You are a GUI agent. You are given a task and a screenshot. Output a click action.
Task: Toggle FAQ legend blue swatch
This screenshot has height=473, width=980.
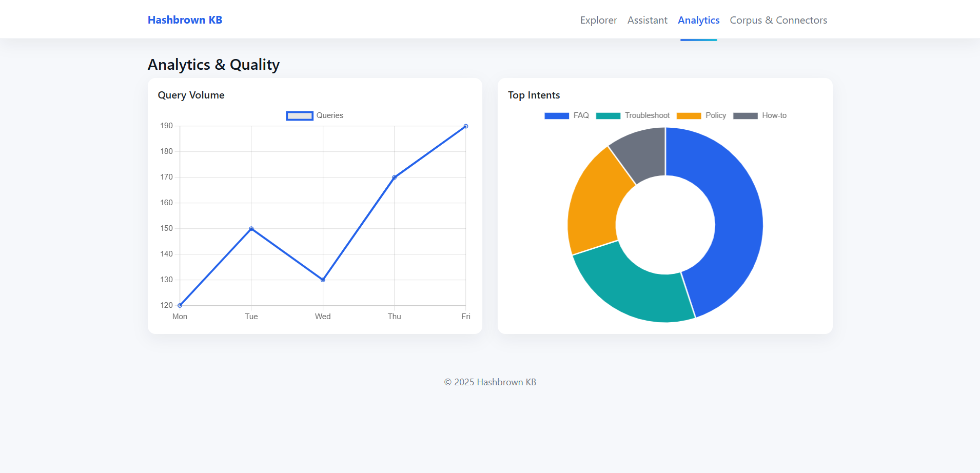557,115
